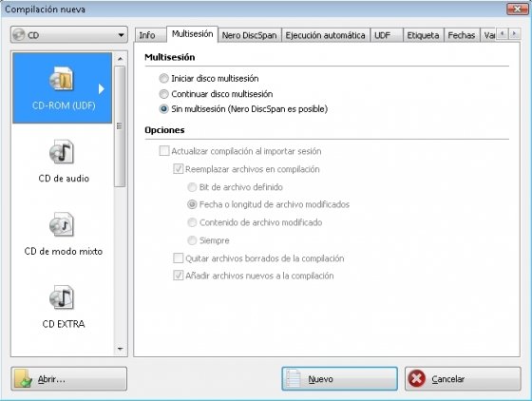Click the compilation list scroll-down arrow
The image size is (532, 401).
120,349
